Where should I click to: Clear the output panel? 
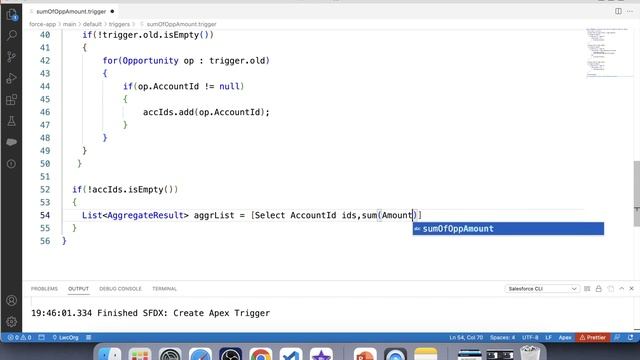(x=587, y=289)
